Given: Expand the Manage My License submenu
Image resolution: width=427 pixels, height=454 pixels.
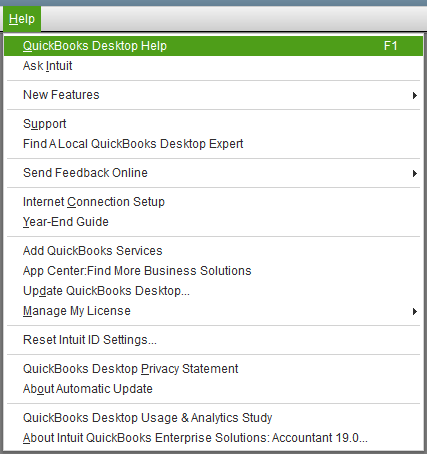Looking at the screenshot, I should point(213,311).
